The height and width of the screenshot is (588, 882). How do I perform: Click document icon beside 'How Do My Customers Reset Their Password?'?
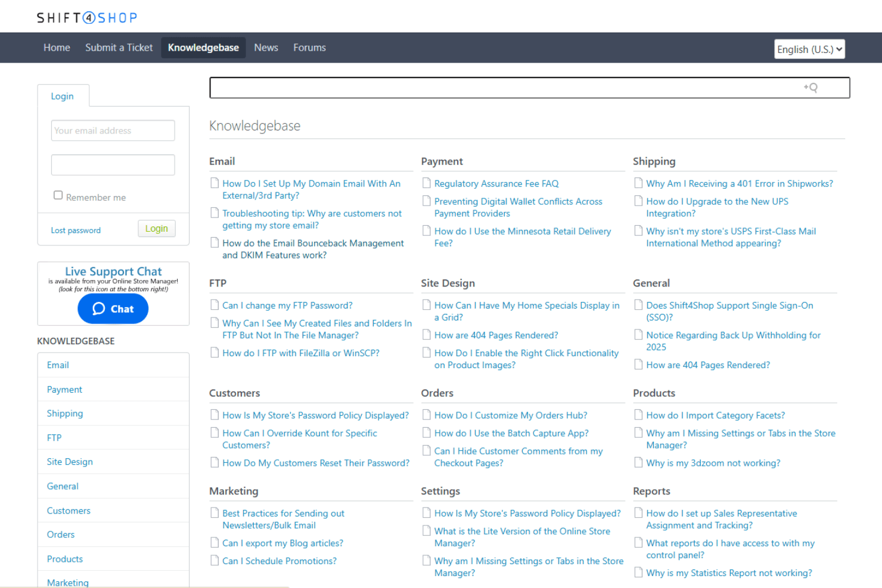click(215, 462)
